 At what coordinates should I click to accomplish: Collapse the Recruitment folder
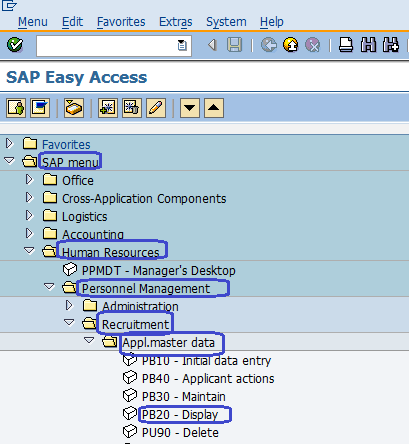pyautogui.click(x=69, y=323)
